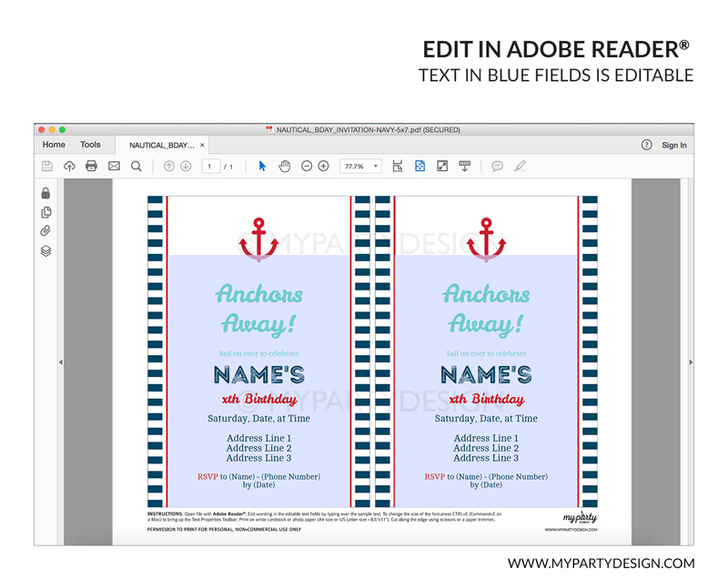Open the Tools tab
Viewport: 728px width, 580px height.
coord(90,145)
